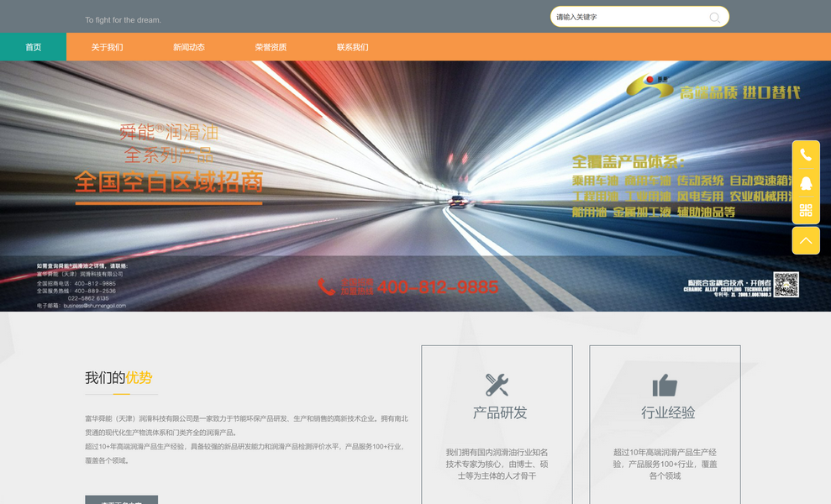Click into the 请输入关键字 search field
831x504 pixels.
coord(626,18)
